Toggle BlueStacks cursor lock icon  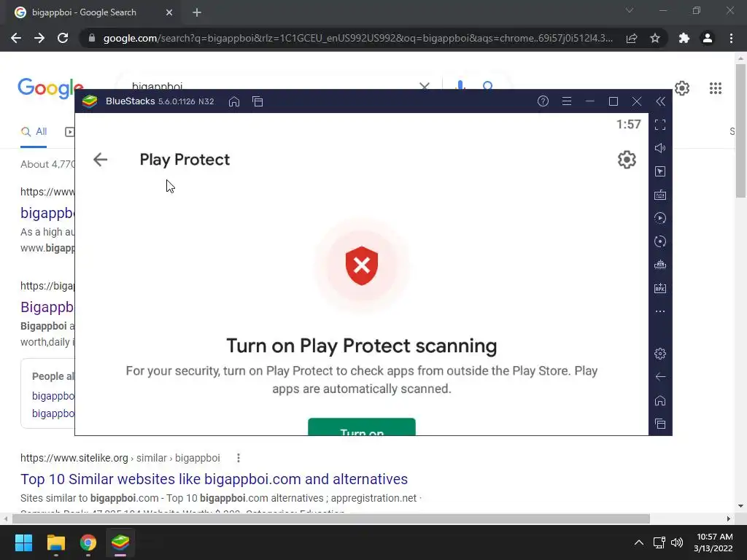659,171
